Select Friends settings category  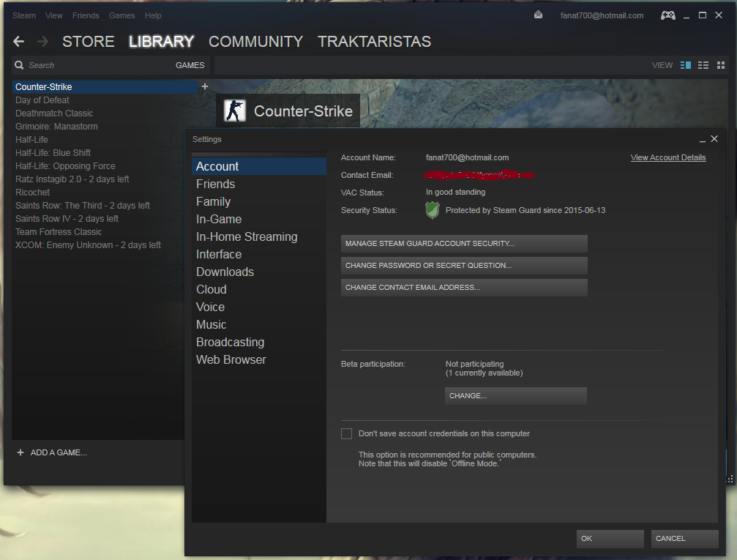[259, 184]
